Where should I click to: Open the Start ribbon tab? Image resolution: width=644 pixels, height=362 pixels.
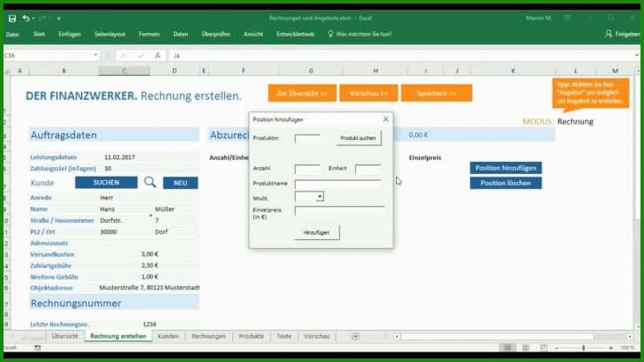pos(39,34)
